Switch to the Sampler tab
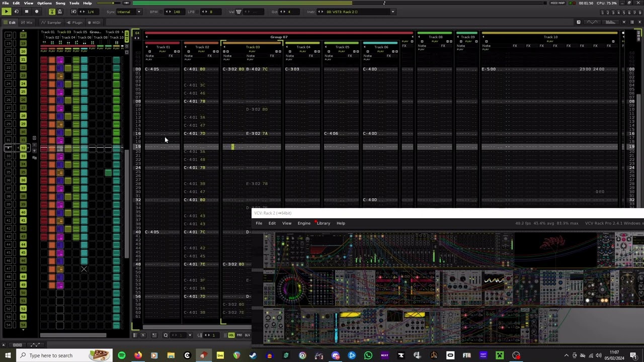This screenshot has height=362, width=644. coord(51,22)
